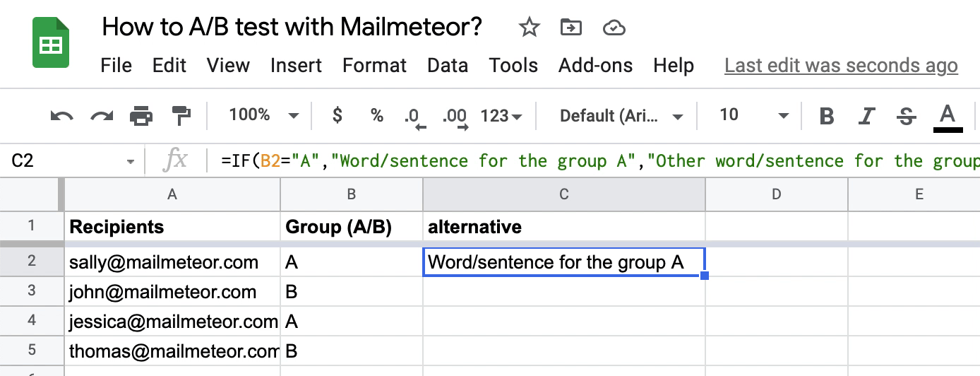This screenshot has height=376, width=980.
Task: Select column E header
Action: [x=914, y=194]
